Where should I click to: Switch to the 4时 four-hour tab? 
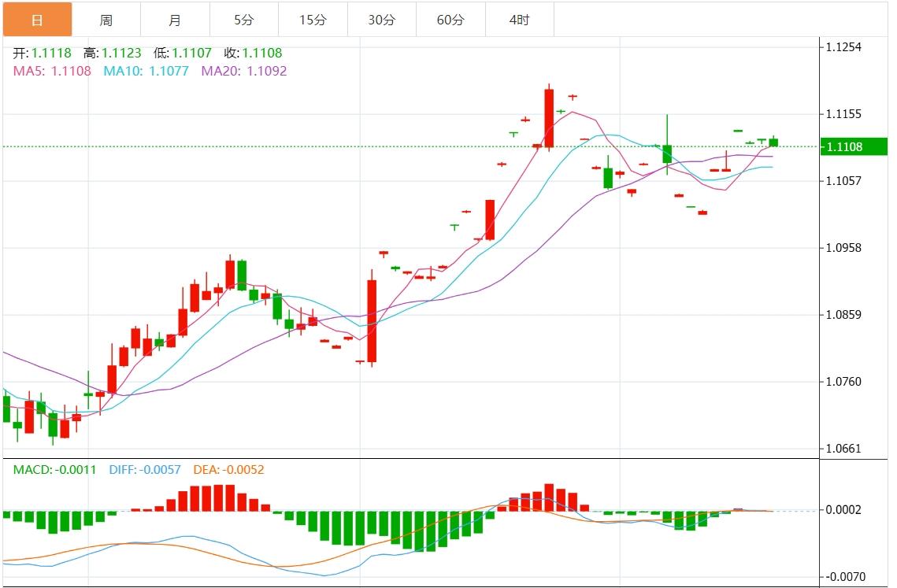click(519, 20)
